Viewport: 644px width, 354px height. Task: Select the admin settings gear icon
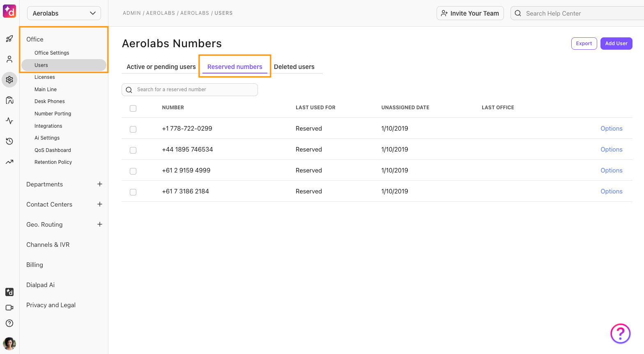pos(9,80)
